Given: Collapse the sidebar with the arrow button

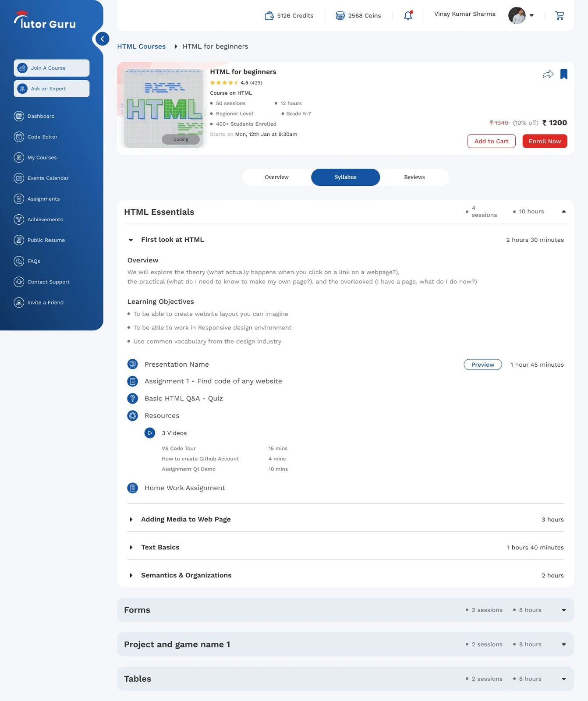Looking at the screenshot, I should [102, 39].
